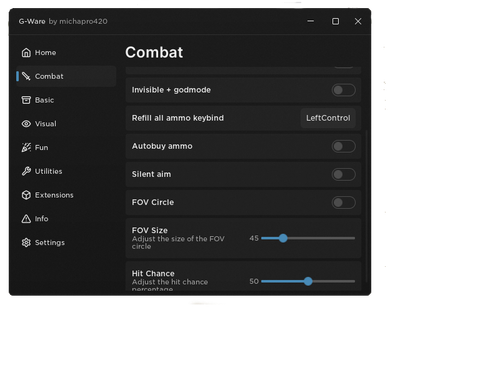Click the LeftControl keybind button
The image size is (500, 375).
point(328,118)
